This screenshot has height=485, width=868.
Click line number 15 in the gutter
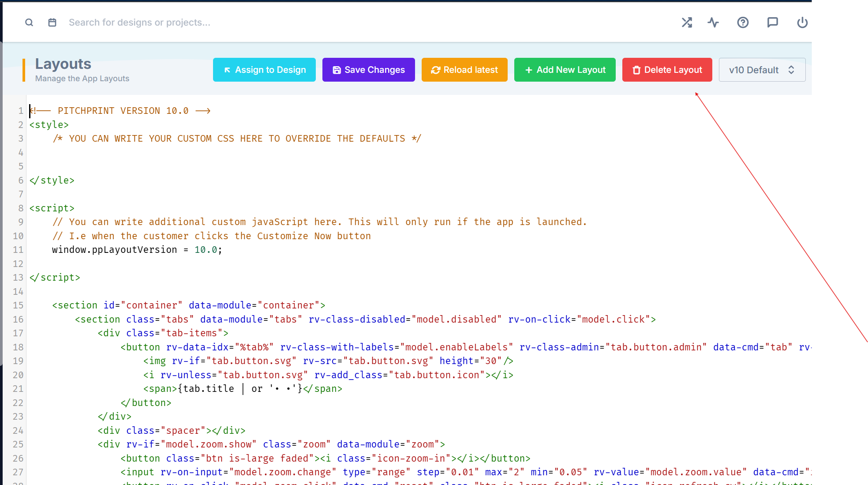click(18, 305)
